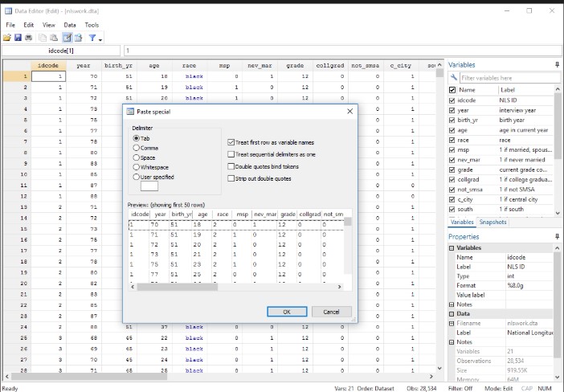Open the Edit menu
This screenshot has height=392, width=564.
coord(28,25)
